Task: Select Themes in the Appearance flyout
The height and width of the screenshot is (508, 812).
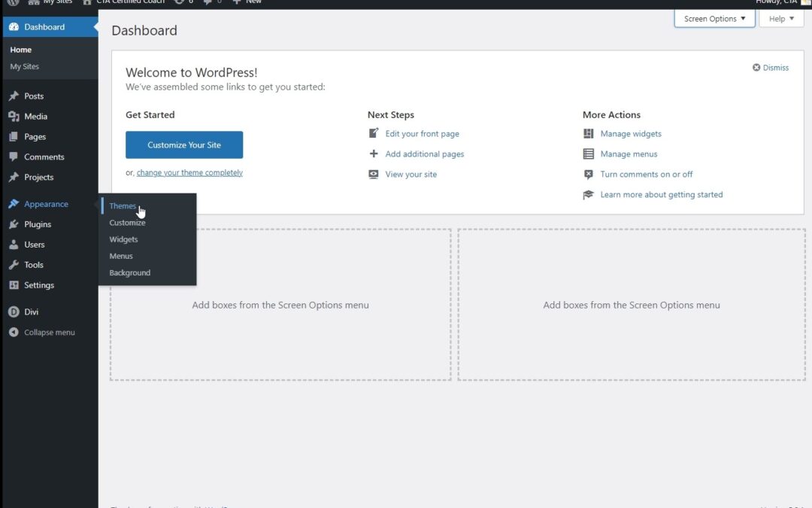Action: (x=123, y=206)
